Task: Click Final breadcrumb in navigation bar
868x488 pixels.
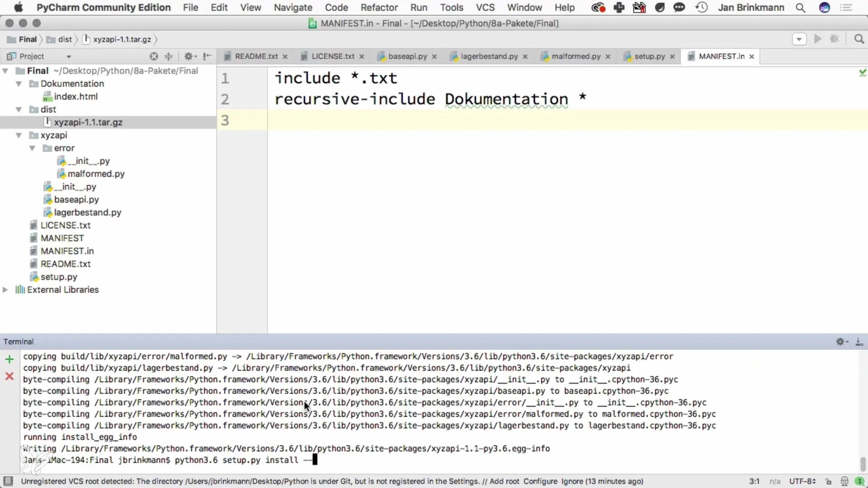Action: (22, 39)
